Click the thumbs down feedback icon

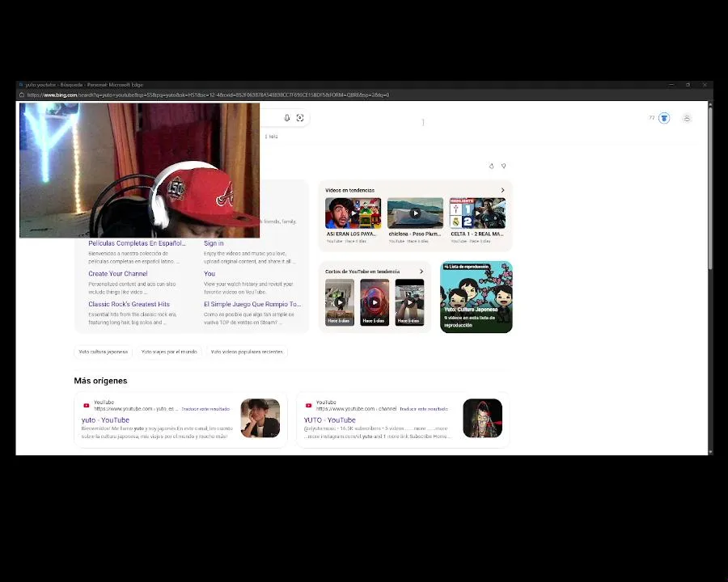click(x=503, y=166)
